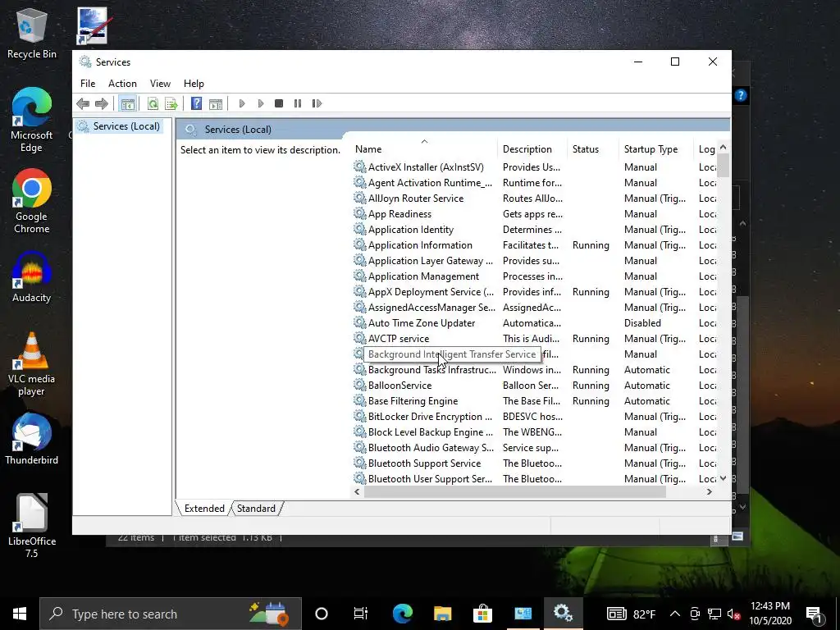The width and height of the screenshot is (840, 630).
Task: Click the Services gear icon in taskbar
Action: coord(563,614)
